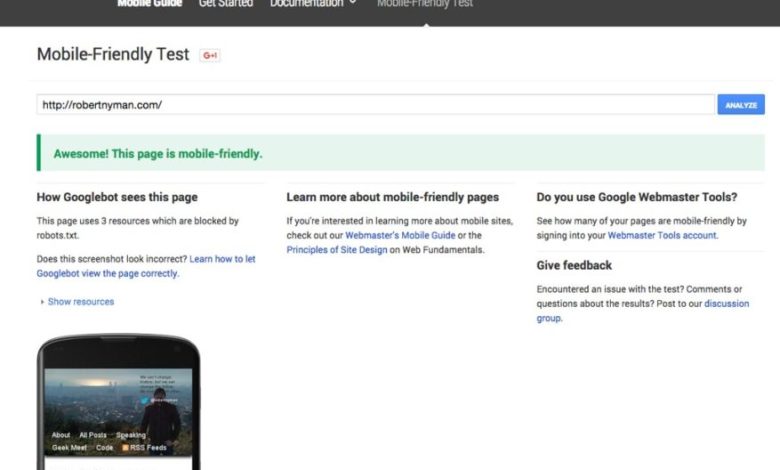
Task: Open Learn how to let Googlebot view link
Action: coord(146,266)
